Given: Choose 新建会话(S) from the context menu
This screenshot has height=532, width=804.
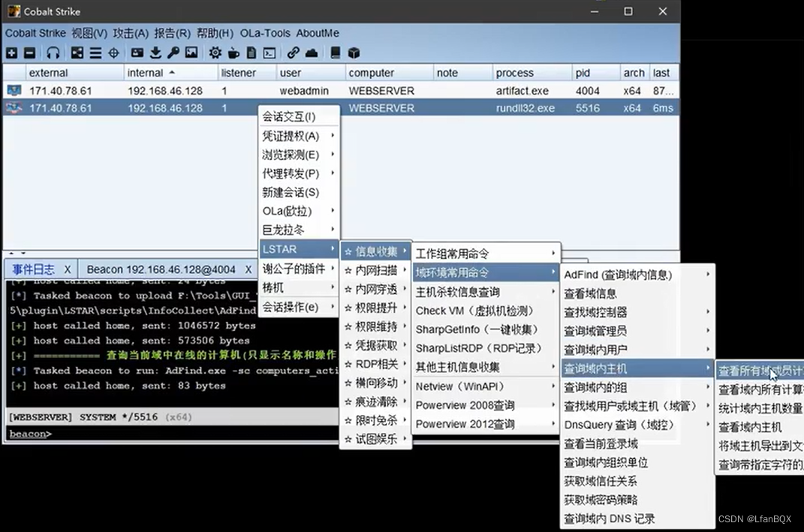Looking at the screenshot, I should [299, 192].
